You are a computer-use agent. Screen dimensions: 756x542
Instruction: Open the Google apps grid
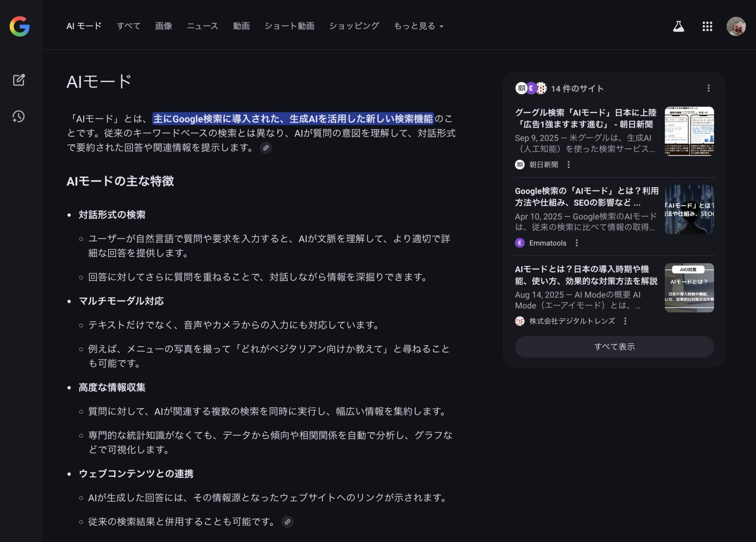coord(707,26)
